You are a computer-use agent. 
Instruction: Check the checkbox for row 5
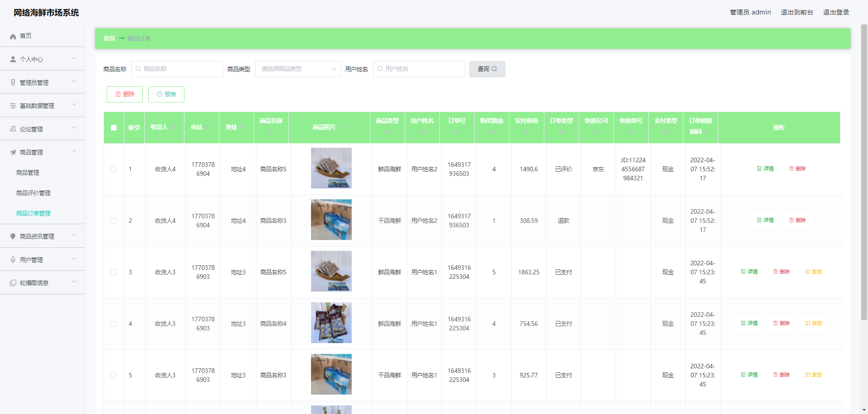[x=113, y=375]
